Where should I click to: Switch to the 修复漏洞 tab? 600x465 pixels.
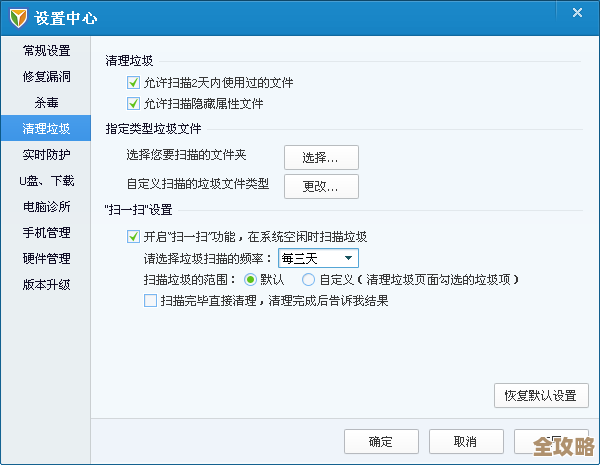[x=46, y=76]
